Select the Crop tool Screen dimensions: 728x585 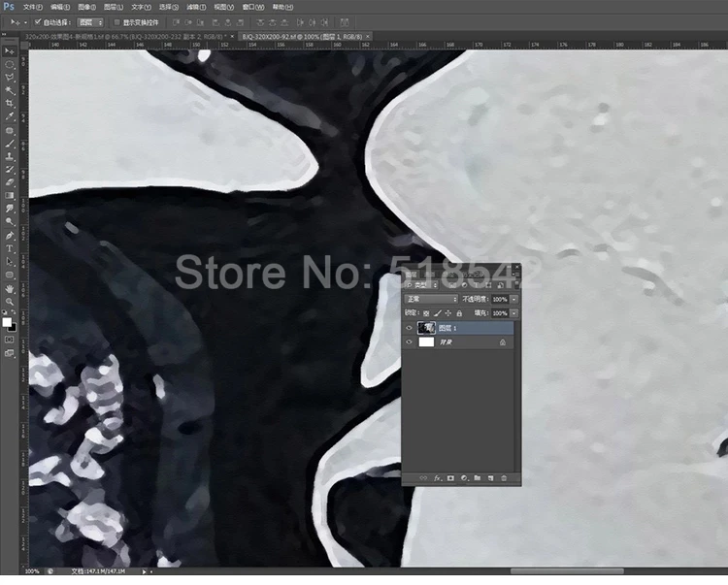click(x=10, y=104)
